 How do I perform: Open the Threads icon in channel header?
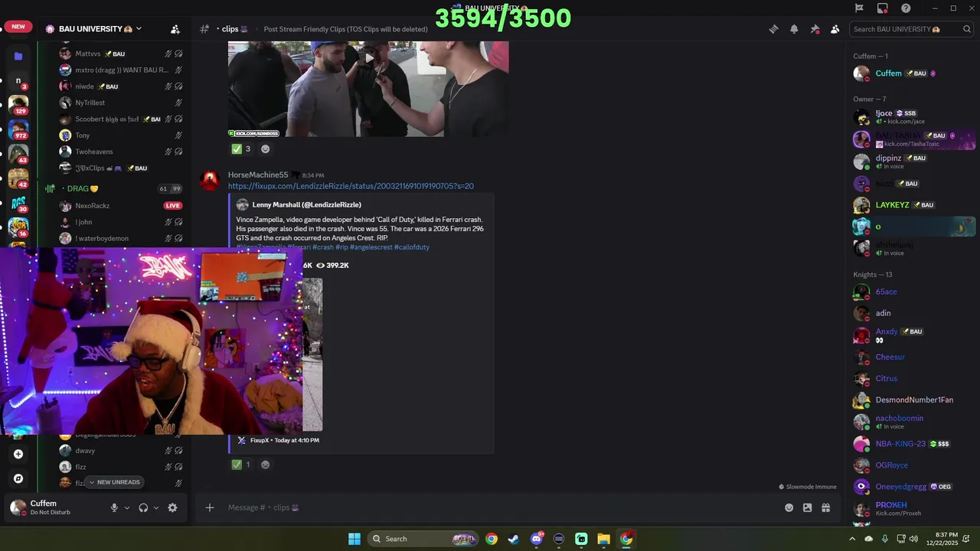pyautogui.click(x=773, y=29)
